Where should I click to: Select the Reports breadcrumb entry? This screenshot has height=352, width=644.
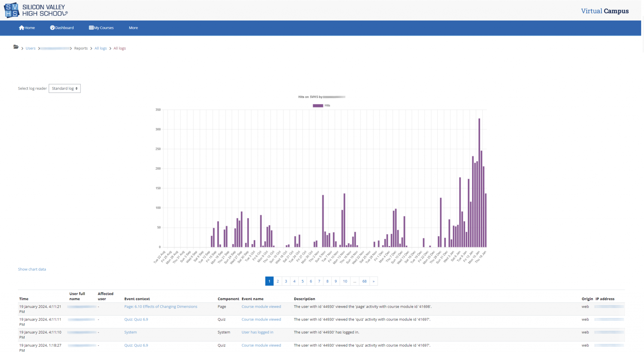pyautogui.click(x=81, y=48)
